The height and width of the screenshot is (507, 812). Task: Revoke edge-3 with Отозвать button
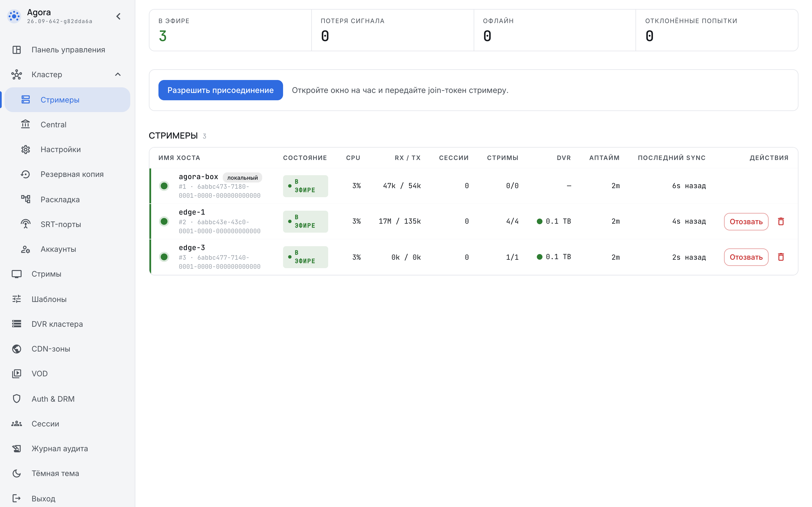[x=746, y=257]
